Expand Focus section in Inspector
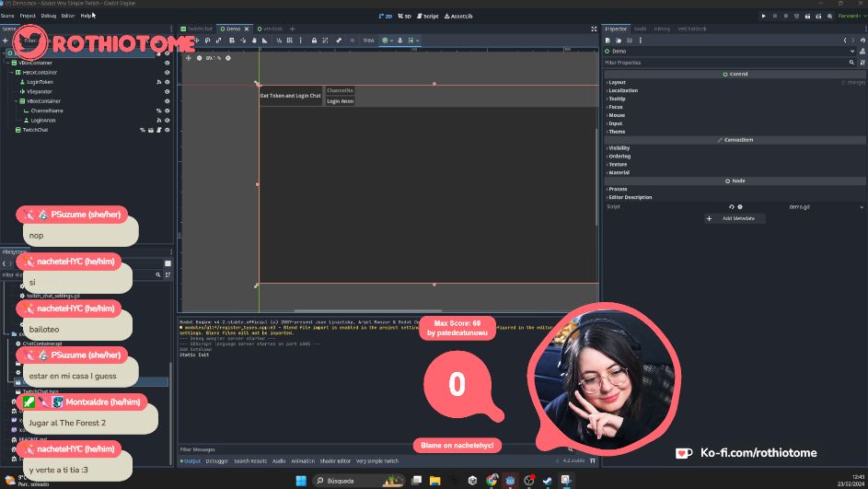 point(615,108)
